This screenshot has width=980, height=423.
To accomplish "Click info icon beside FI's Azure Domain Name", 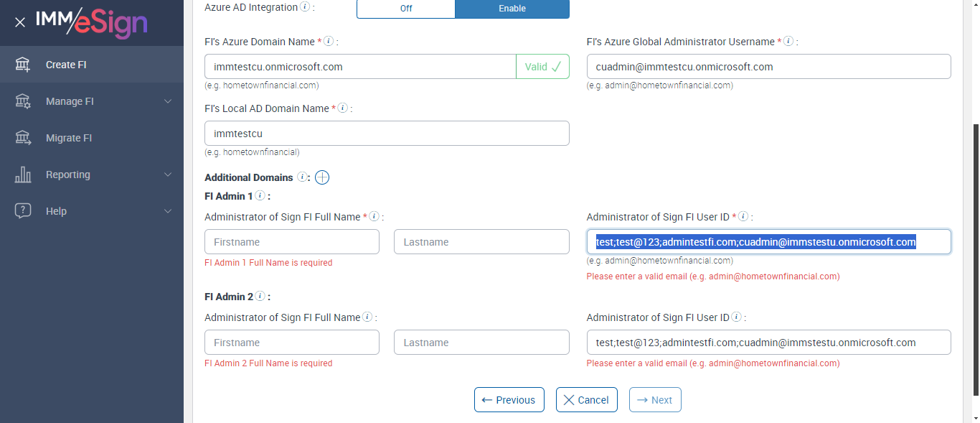I will tap(329, 42).
